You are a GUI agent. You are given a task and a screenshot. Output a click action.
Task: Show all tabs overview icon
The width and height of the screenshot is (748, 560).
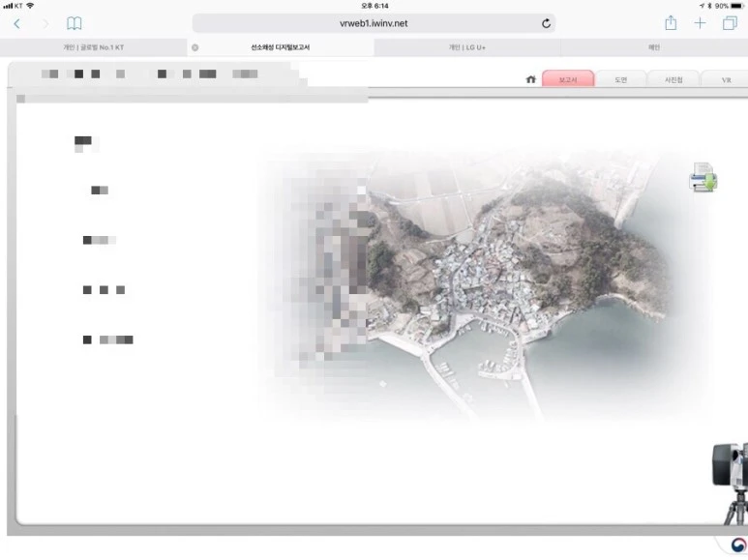(730, 23)
